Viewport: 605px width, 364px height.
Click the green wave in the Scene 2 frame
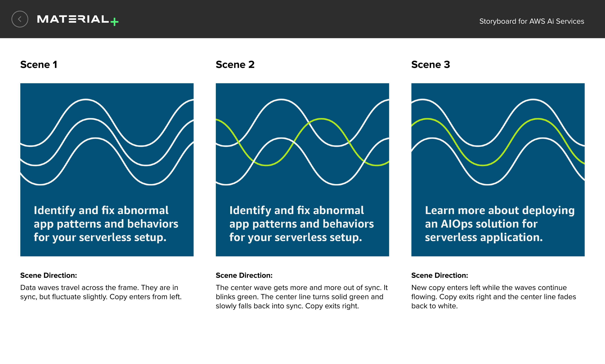321,119
